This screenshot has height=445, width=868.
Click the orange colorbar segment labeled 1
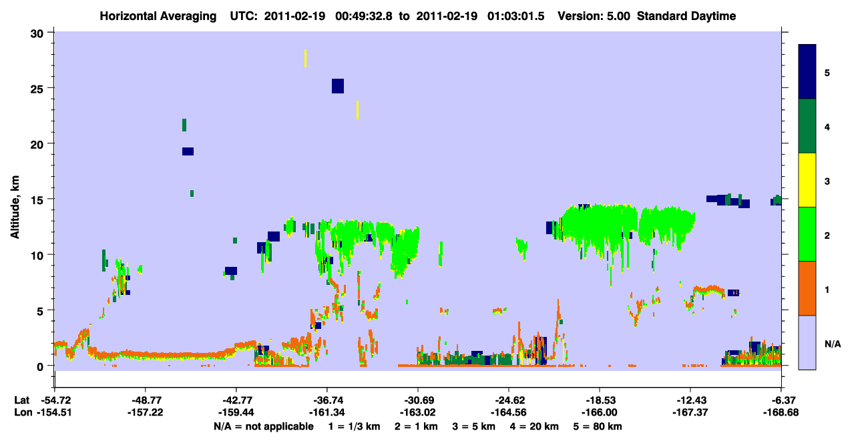807,288
